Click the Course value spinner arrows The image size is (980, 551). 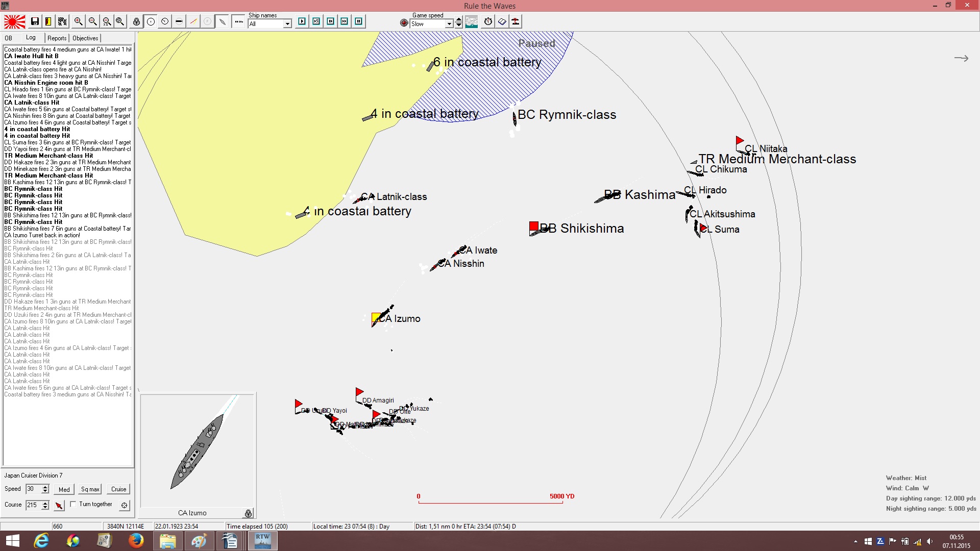[45, 505]
